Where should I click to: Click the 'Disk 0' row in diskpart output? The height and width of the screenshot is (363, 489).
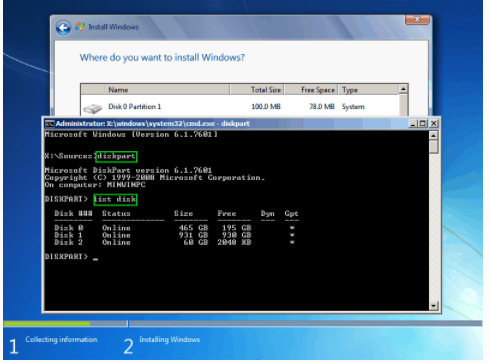(175, 228)
